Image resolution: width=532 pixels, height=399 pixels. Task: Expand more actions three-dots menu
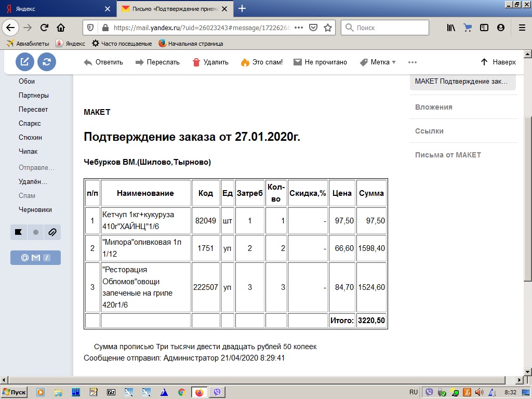(413, 62)
